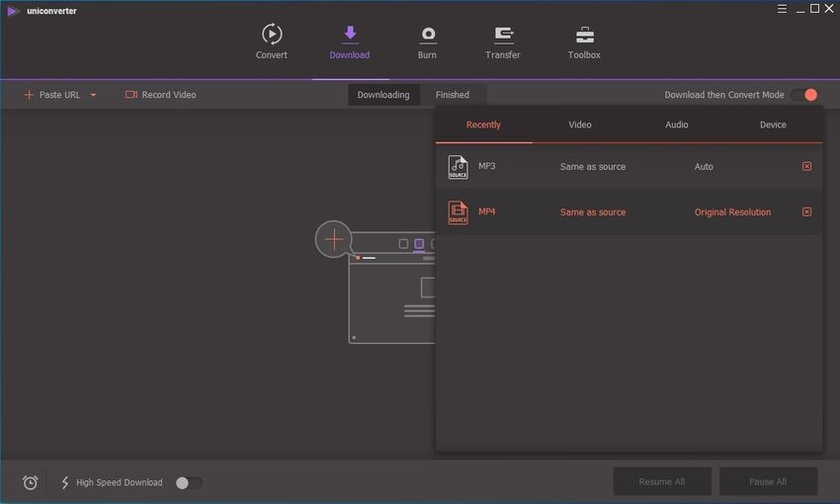Open the scheduled task alarm clock icon

pos(31,482)
